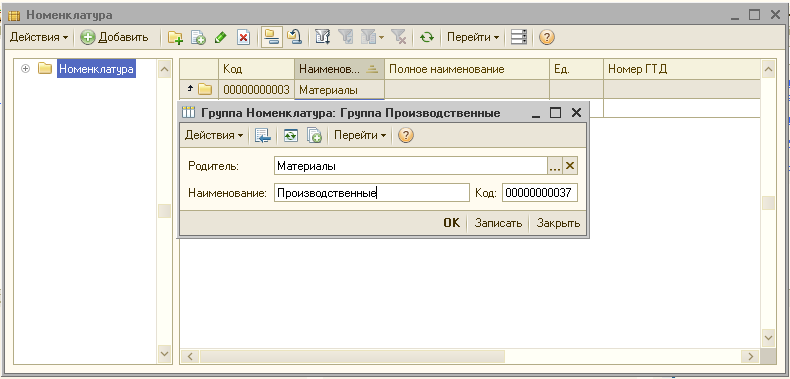Image resolution: width=790 pixels, height=379 pixels.
Task: Open the Родитель selection ellipsis button
Action: point(555,166)
